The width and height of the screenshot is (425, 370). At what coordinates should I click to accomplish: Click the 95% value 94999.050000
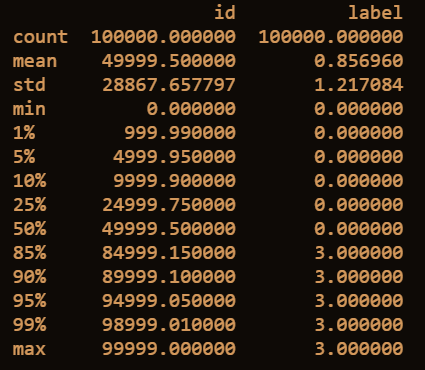(169, 301)
